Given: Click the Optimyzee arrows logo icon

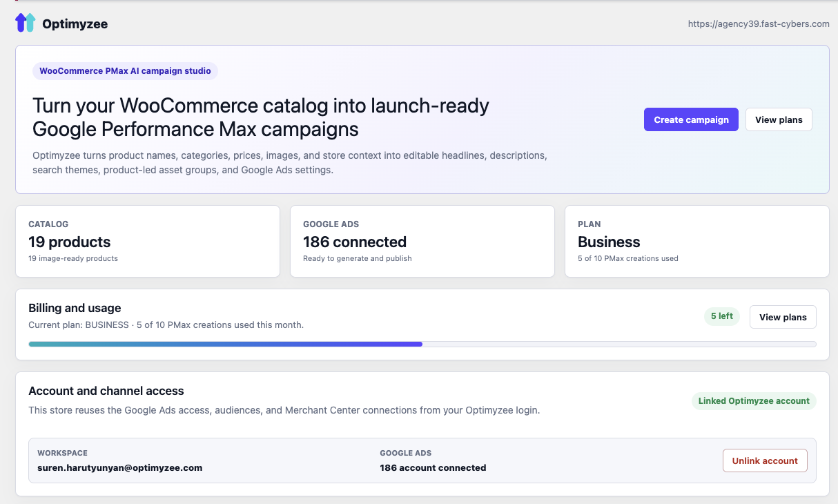Looking at the screenshot, I should pos(25,23).
